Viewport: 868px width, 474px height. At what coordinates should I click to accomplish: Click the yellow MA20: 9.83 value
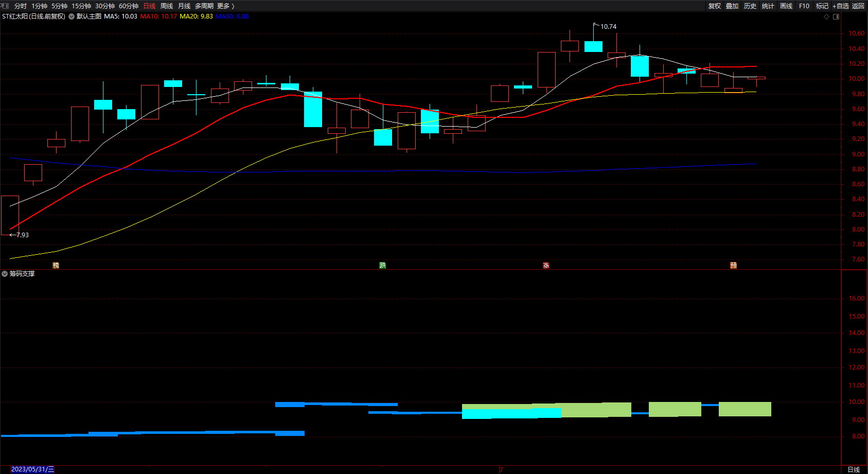196,16
